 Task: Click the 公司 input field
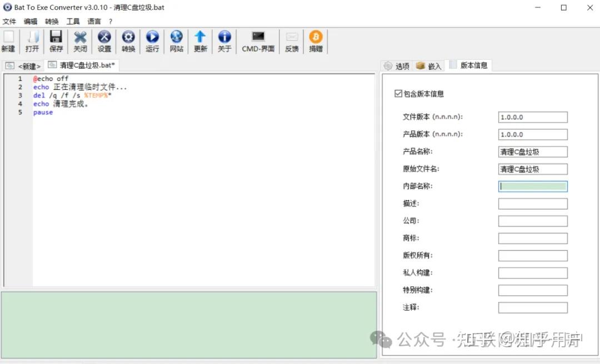tap(533, 221)
